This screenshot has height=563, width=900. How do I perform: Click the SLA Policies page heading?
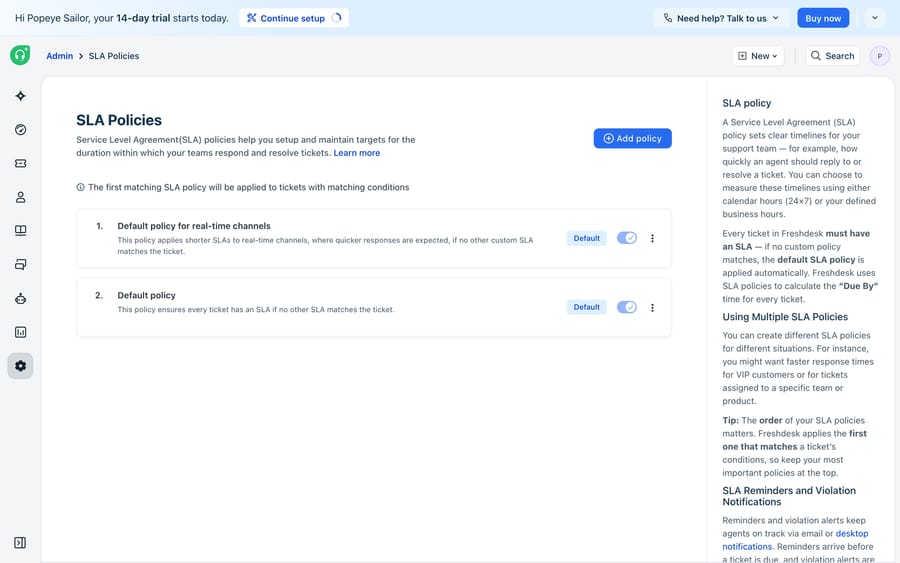click(119, 120)
